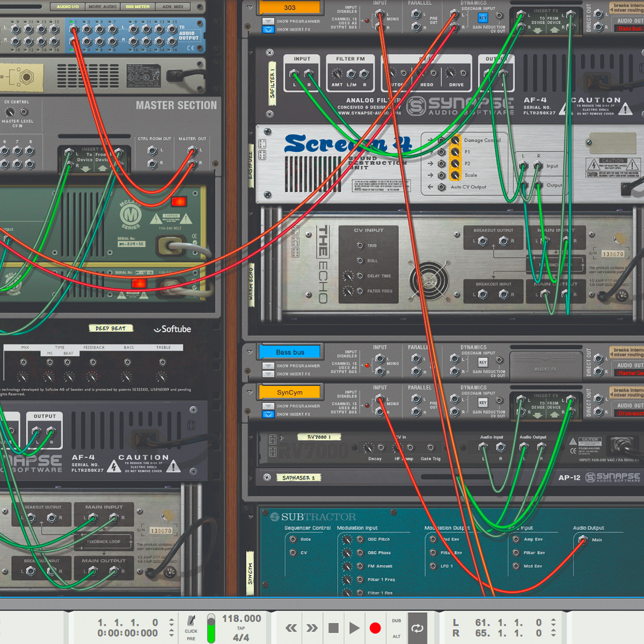Expand Show Programmer on the SynCym channel
Viewport: 644px width, 644px height.
click(x=268, y=406)
